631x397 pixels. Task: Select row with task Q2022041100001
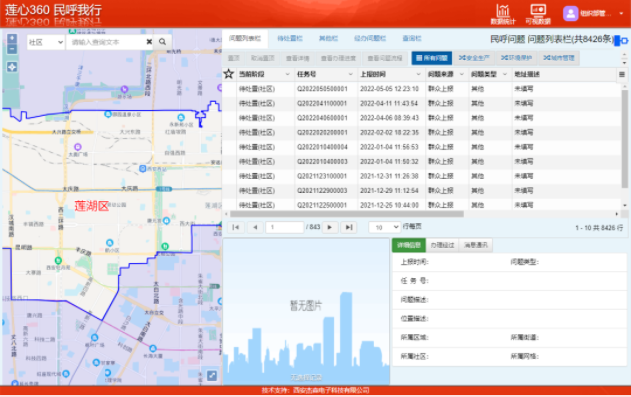coord(422,103)
